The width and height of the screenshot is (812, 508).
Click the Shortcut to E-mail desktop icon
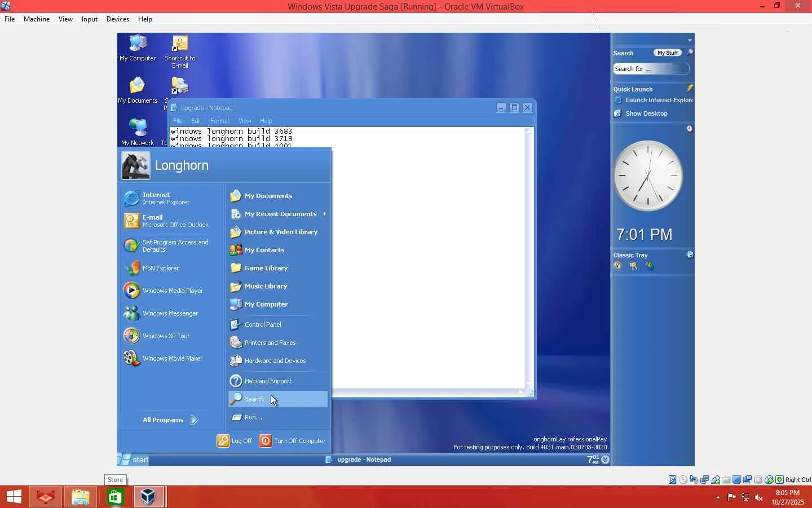point(180,52)
